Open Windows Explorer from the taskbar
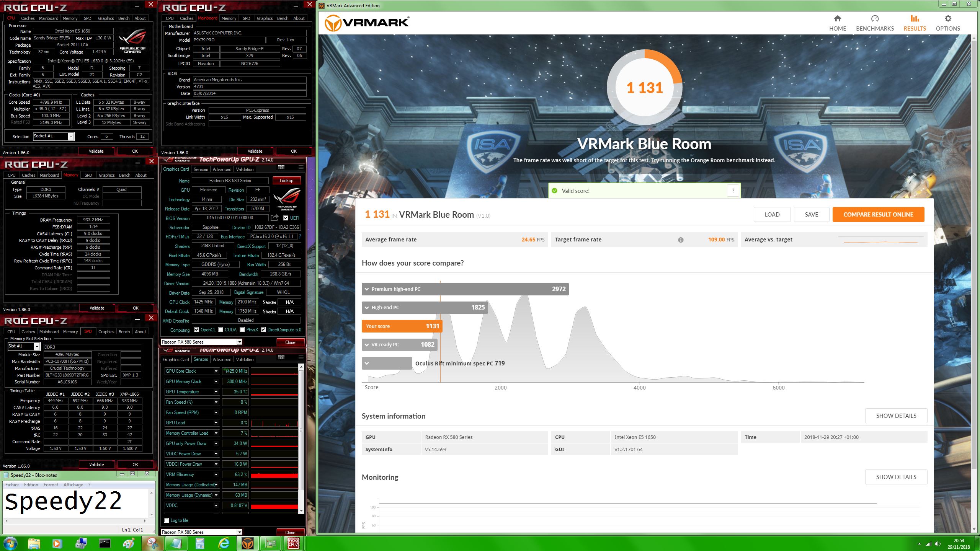The width and height of the screenshot is (980, 551). pos(34,543)
